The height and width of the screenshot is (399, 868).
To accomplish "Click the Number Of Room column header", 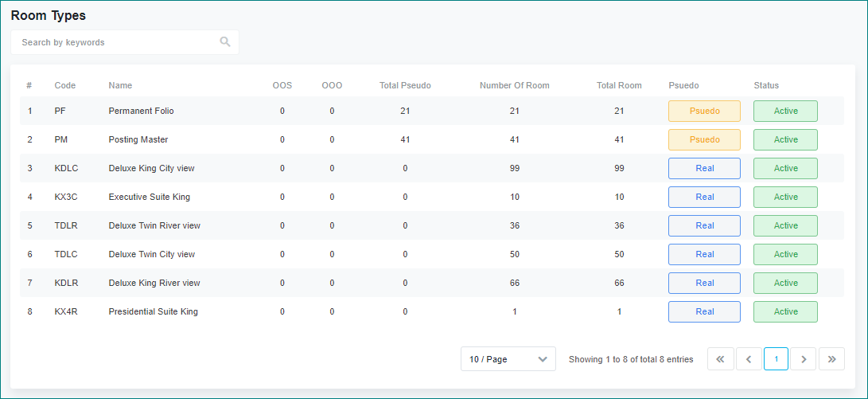I will point(514,85).
